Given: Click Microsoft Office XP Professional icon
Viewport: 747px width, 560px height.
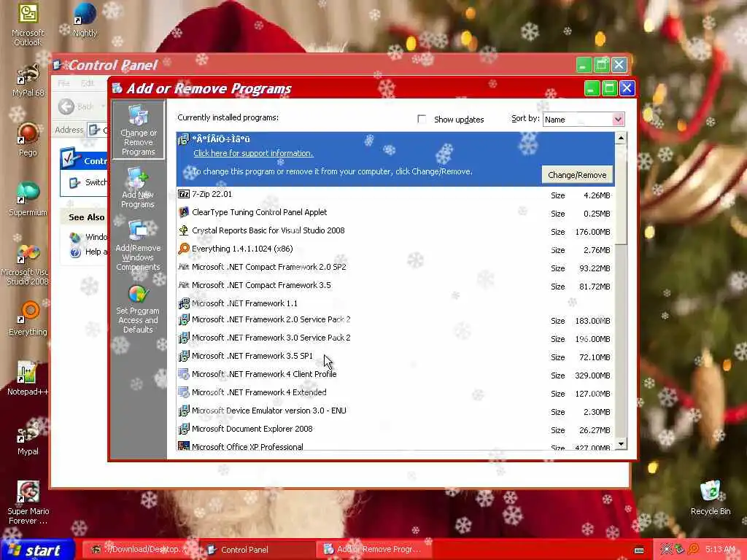Looking at the screenshot, I should (x=183, y=446).
